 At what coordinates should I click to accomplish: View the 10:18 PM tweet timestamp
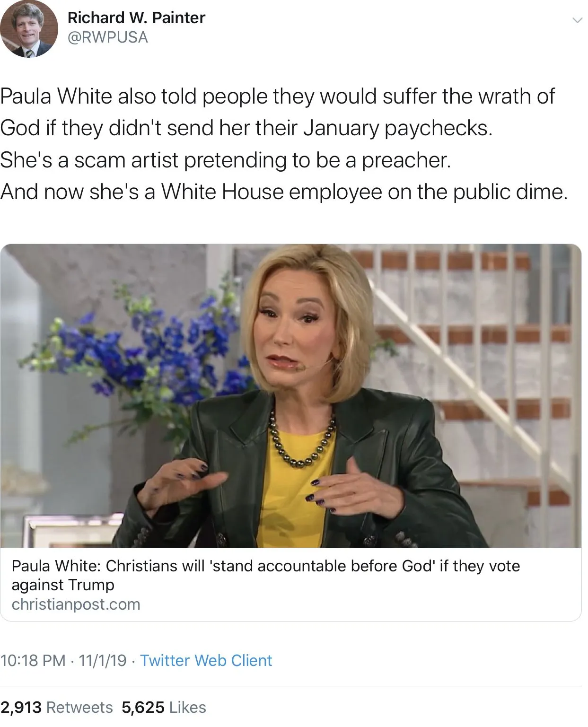coord(33,660)
